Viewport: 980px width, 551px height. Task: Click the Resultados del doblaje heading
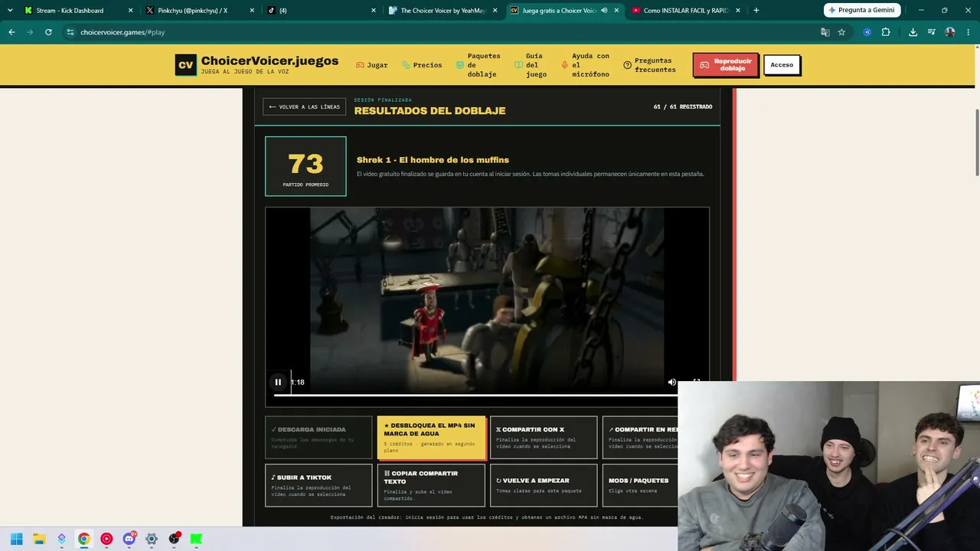(x=430, y=111)
